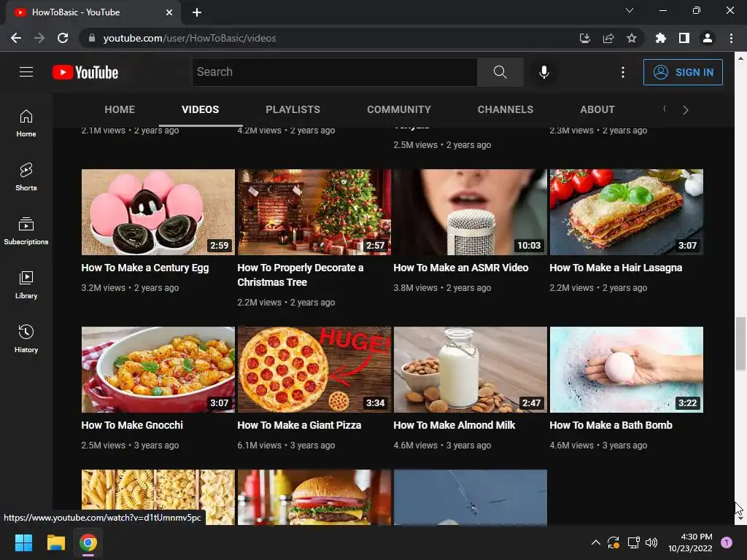Click the hamburger thumbnail
Image resolution: width=747 pixels, height=560 pixels.
click(314, 497)
